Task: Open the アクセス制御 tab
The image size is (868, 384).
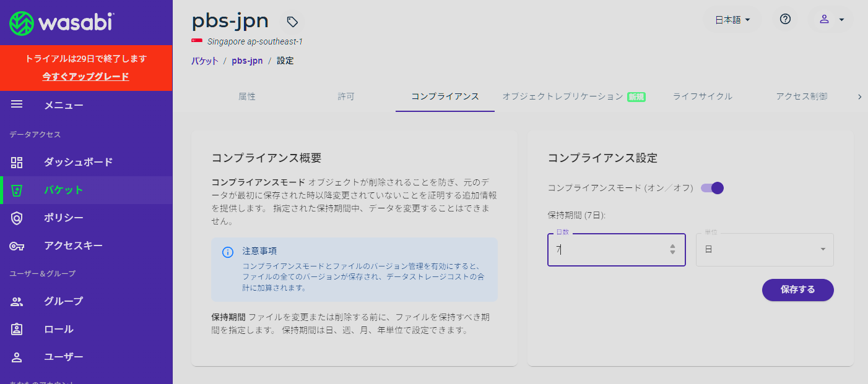Action: (x=801, y=96)
